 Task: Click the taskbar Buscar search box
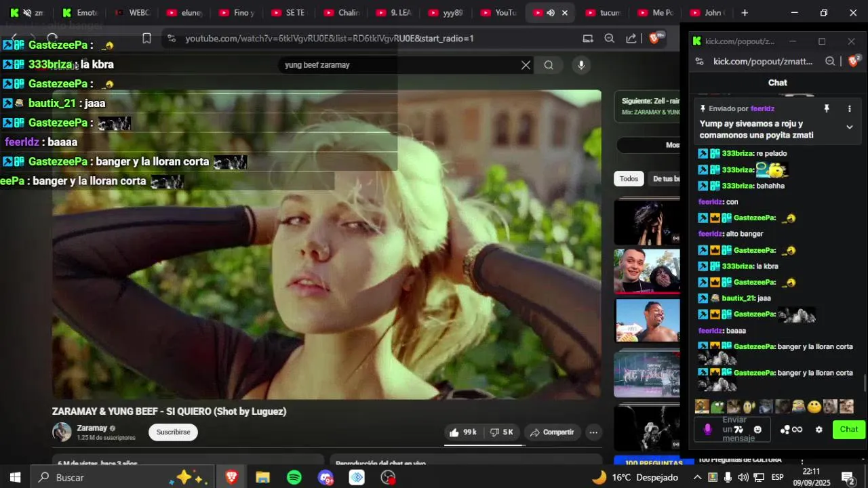tap(122, 477)
